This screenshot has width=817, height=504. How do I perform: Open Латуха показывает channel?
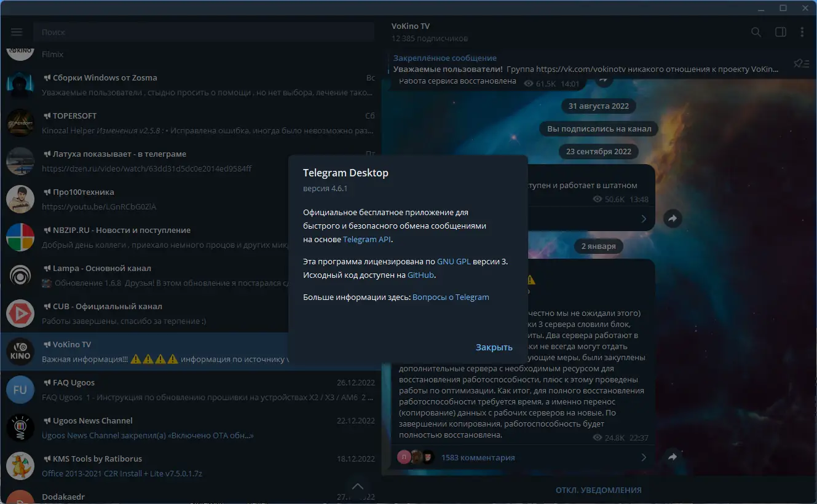click(191, 162)
